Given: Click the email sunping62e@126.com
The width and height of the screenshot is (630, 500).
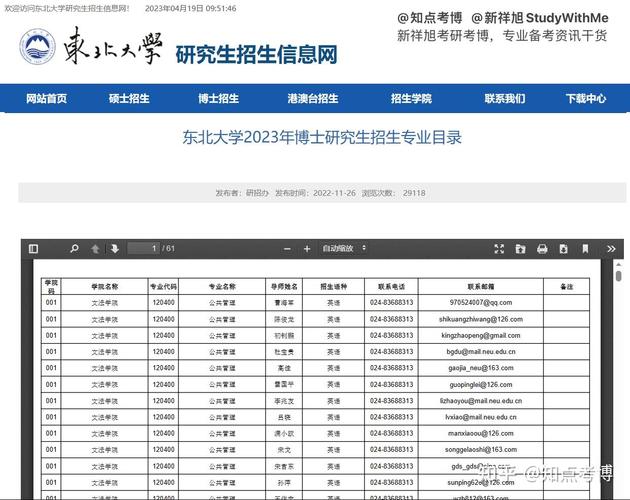Looking at the screenshot, I should [481, 482].
